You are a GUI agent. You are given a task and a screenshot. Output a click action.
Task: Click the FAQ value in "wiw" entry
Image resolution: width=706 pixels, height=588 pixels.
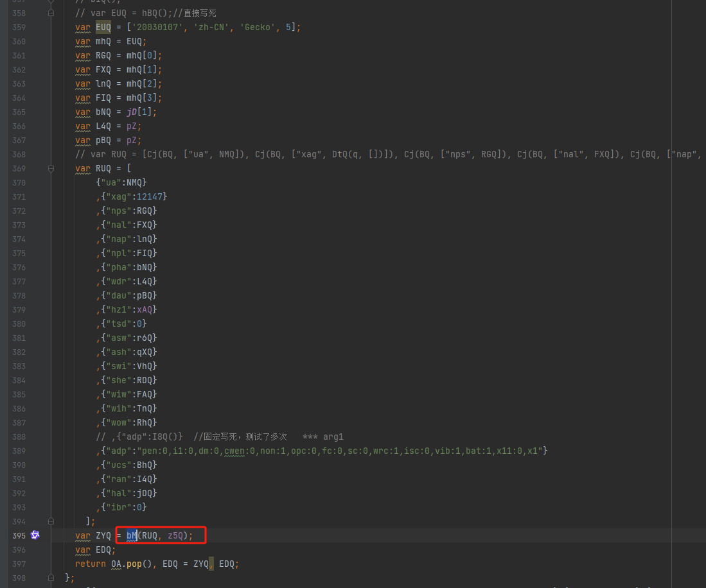tap(145, 394)
